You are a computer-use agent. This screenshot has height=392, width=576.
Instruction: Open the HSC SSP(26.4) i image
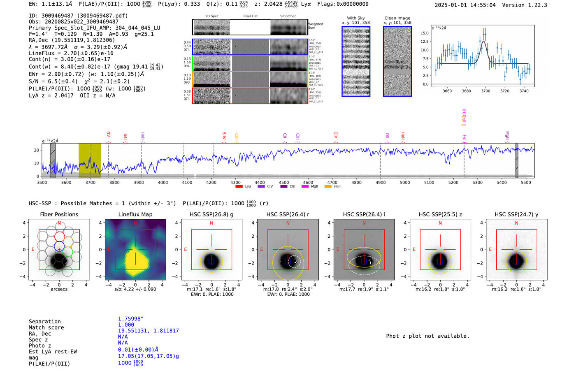coord(364,250)
